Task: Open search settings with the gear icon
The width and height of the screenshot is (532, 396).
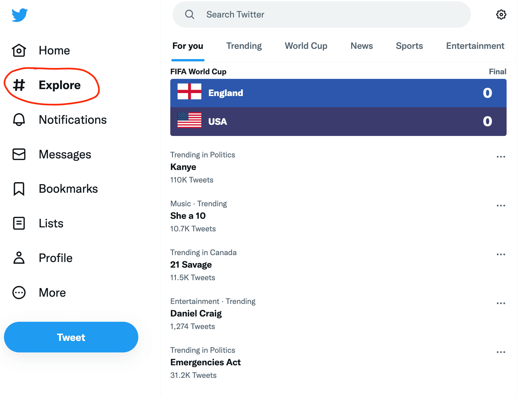Action: coord(501,14)
